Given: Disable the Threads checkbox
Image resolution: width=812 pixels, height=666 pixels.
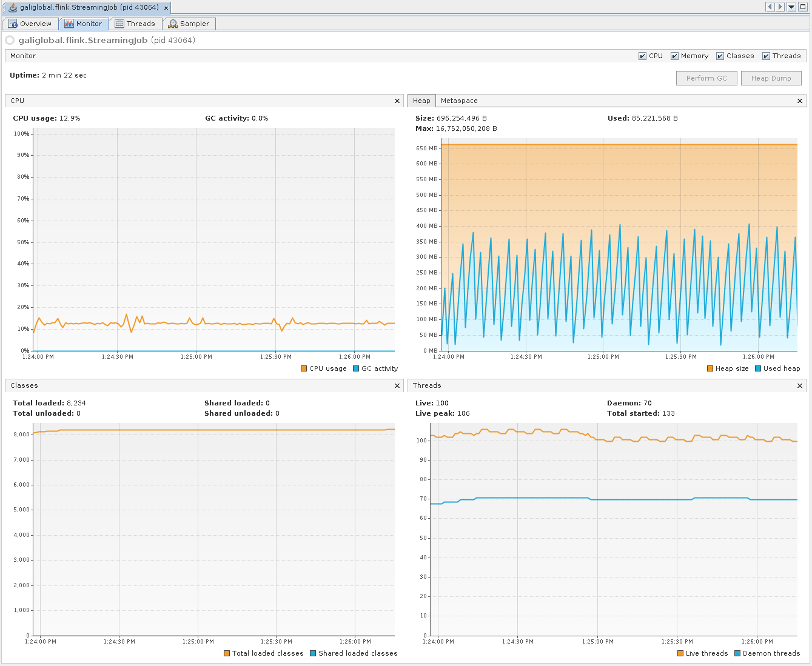Looking at the screenshot, I should [x=766, y=56].
